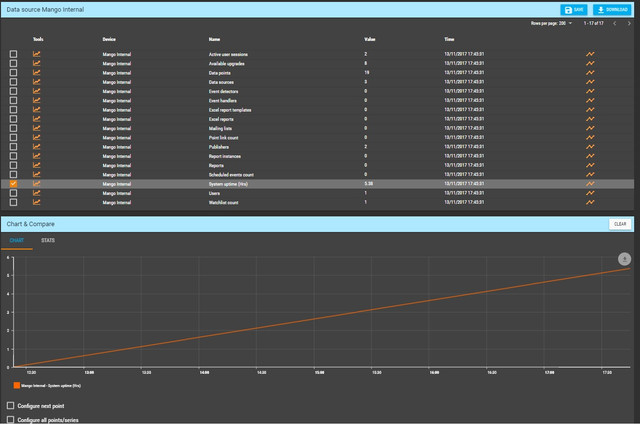Click the 'Reports' name cell
The width and height of the screenshot is (640, 424).
pyautogui.click(x=216, y=165)
